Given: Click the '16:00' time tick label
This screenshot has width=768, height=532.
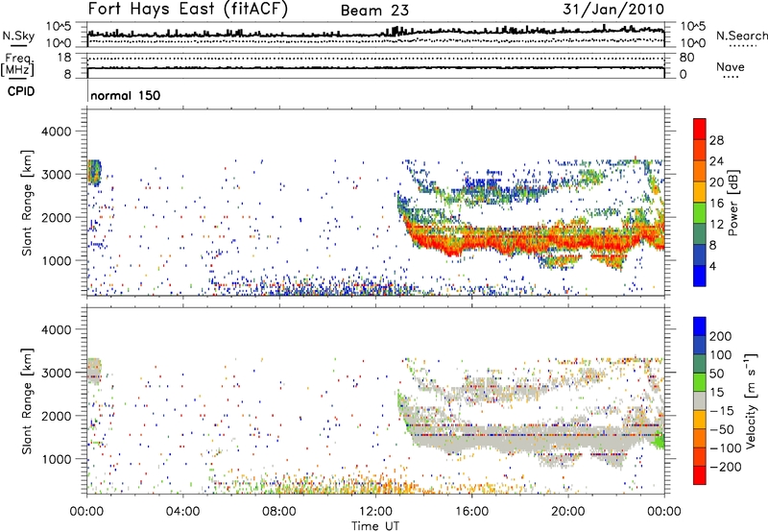Looking at the screenshot, I should [x=471, y=512].
